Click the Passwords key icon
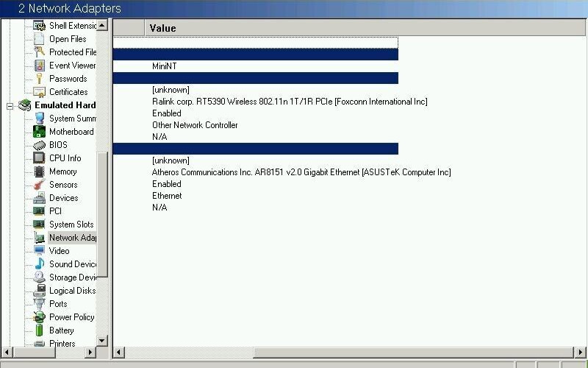Screen dimensions: 588x368 pyautogui.click(x=39, y=79)
